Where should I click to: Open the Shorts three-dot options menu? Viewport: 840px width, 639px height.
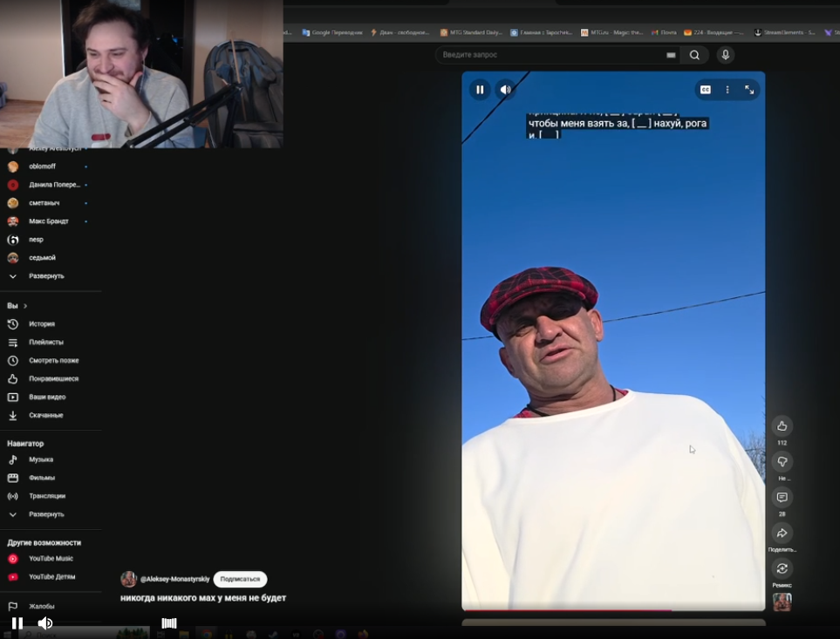727,90
